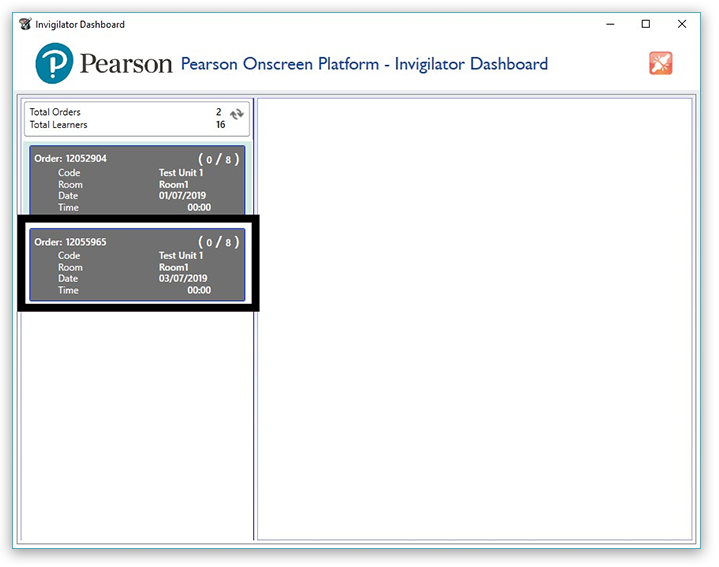Click Test Unit 1 code in order 12052904

point(181,173)
